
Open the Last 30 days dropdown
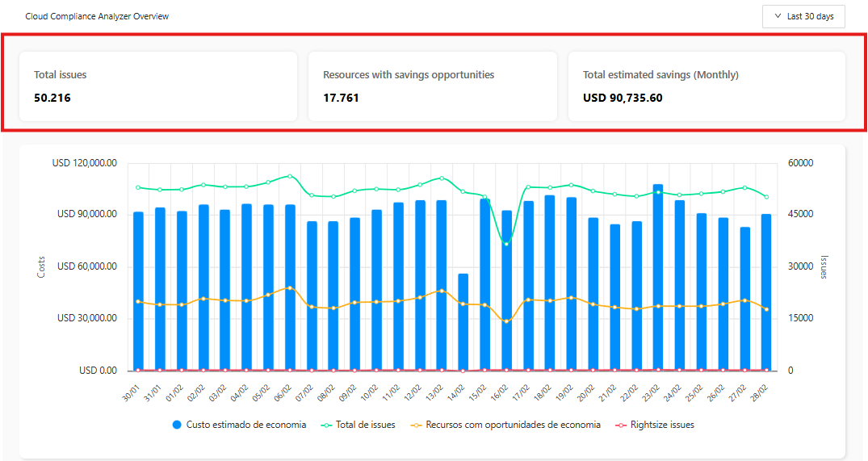point(803,17)
